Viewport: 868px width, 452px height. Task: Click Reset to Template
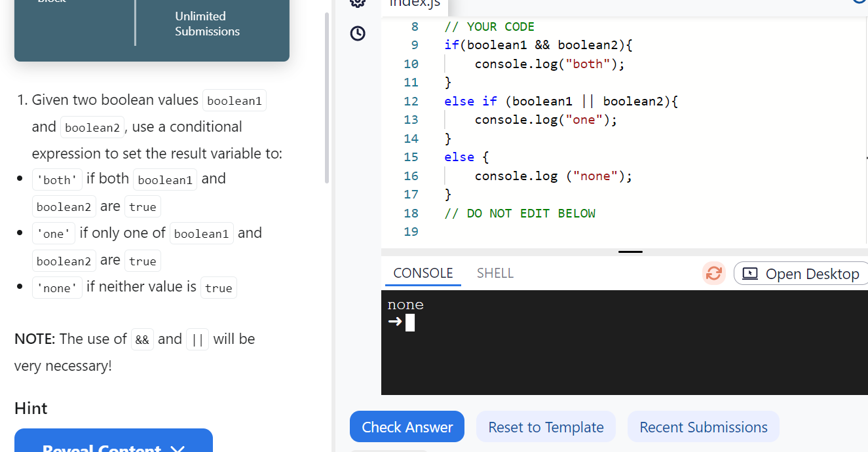click(546, 426)
